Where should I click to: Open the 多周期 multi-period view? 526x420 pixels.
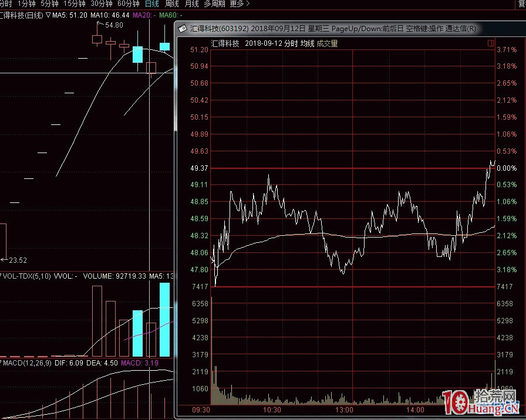click(x=214, y=4)
